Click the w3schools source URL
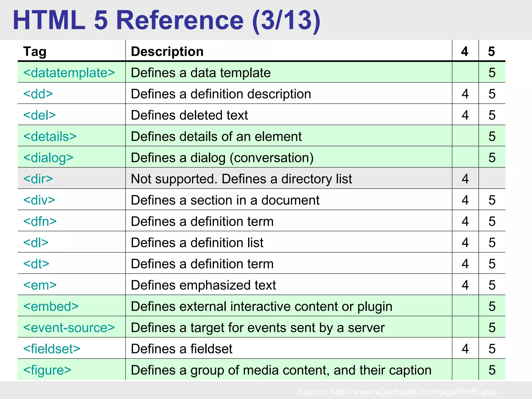 coord(413,392)
